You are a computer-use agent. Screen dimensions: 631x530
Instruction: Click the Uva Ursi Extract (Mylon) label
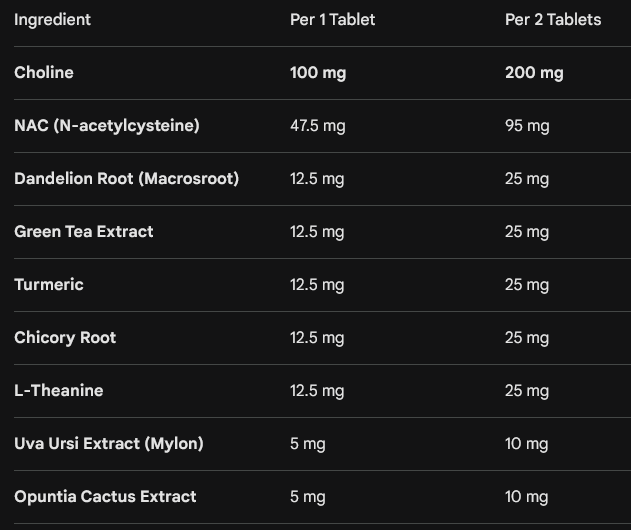click(109, 444)
